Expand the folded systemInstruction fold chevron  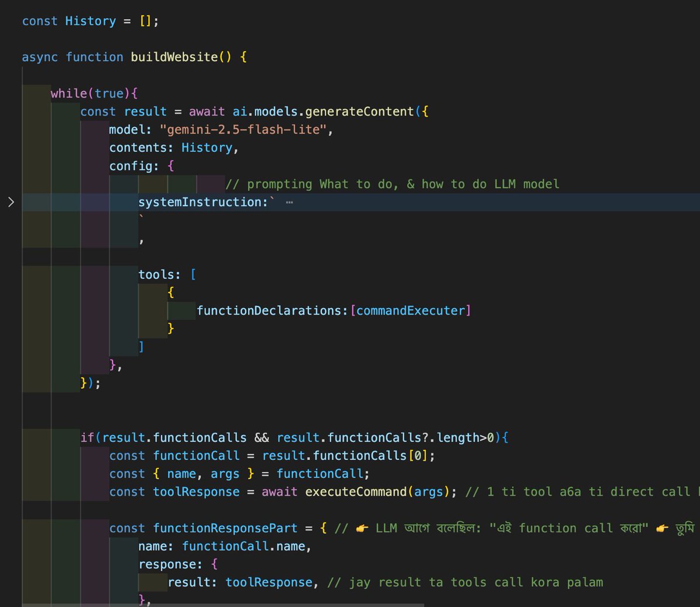click(10, 202)
